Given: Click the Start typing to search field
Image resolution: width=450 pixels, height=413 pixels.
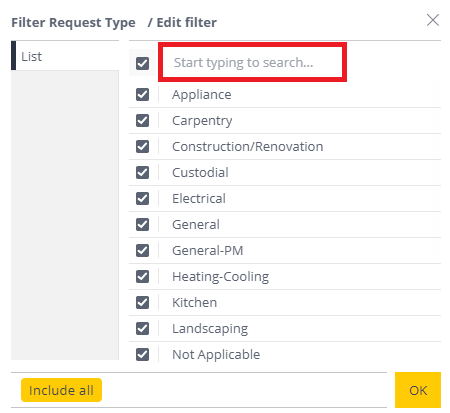Looking at the screenshot, I should pos(252,62).
